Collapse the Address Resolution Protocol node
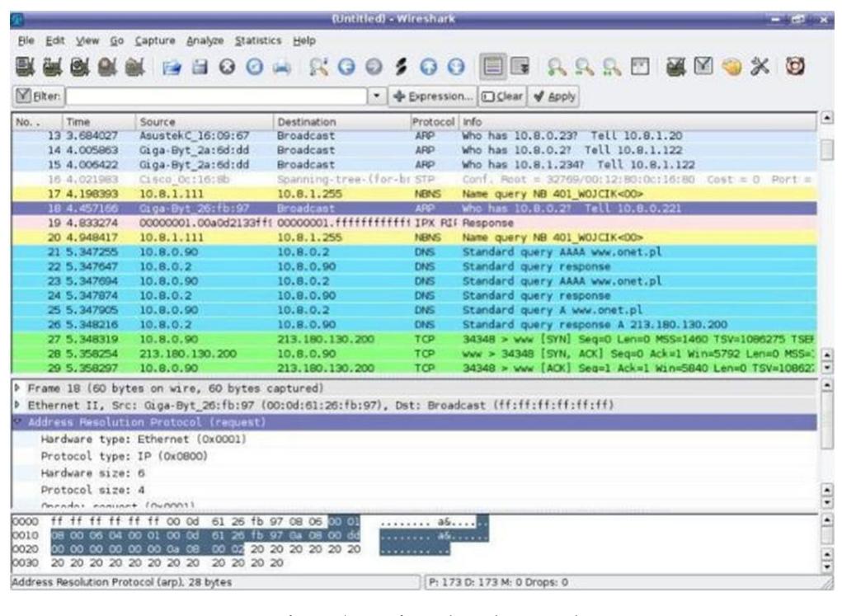This screenshot has height=616, width=842. [x=17, y=421]
